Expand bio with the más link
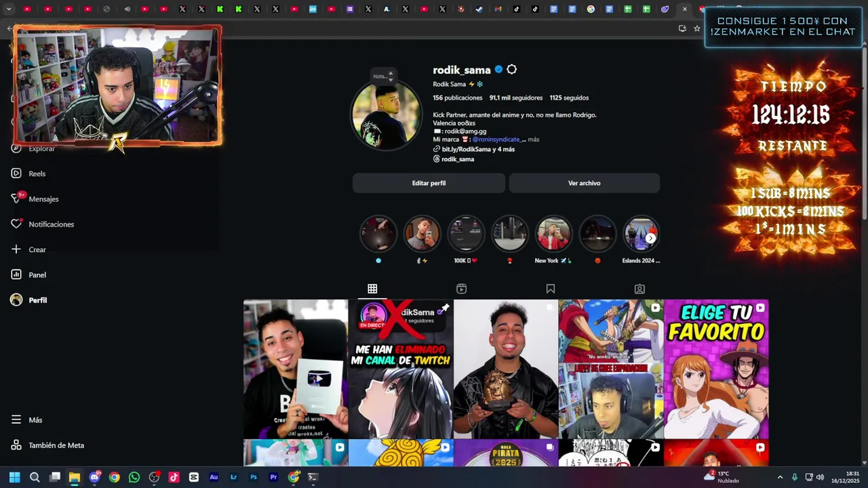Image resolution: width=868 pixels, height=488 pixels. (x=534, y=139)
